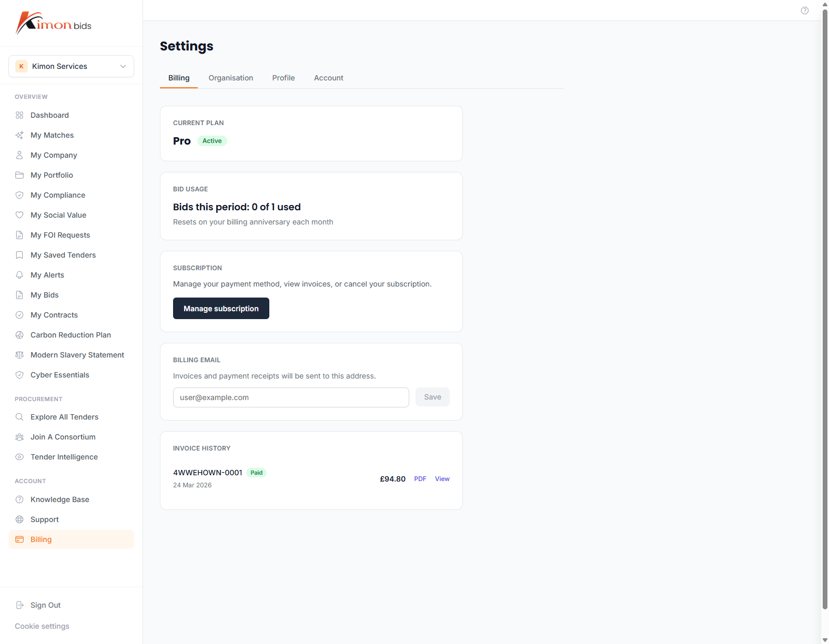The width and height of the screenshot is (829, 644).
Task: Switch to the Billing settings tab
Action: 179,78
